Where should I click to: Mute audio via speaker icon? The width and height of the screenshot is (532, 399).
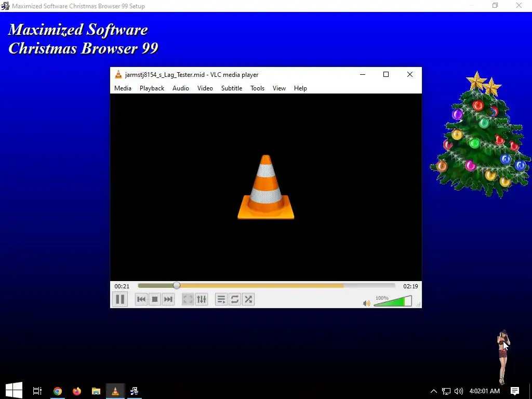(x=366, y=303)
